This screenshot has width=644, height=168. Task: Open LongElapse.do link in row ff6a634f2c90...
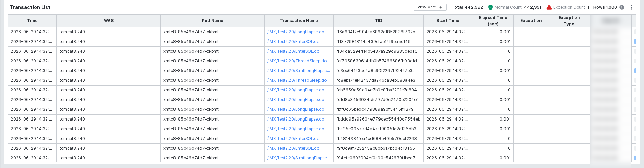[296, 32]
